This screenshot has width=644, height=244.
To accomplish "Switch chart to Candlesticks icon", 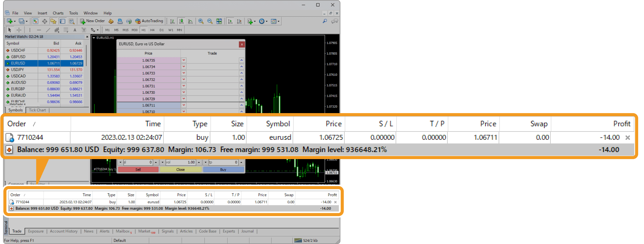I will 181,21.
